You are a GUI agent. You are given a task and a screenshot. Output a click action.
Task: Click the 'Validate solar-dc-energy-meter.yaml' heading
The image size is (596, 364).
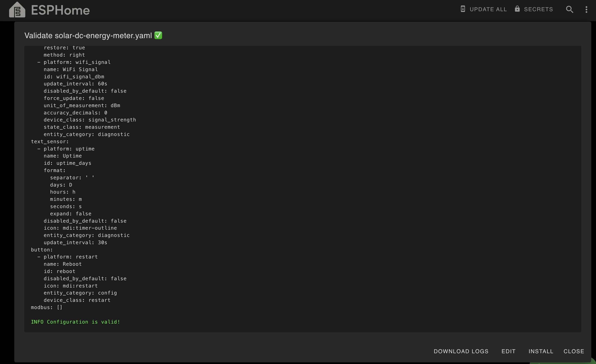pyautogui.click(x=88, y=36)
